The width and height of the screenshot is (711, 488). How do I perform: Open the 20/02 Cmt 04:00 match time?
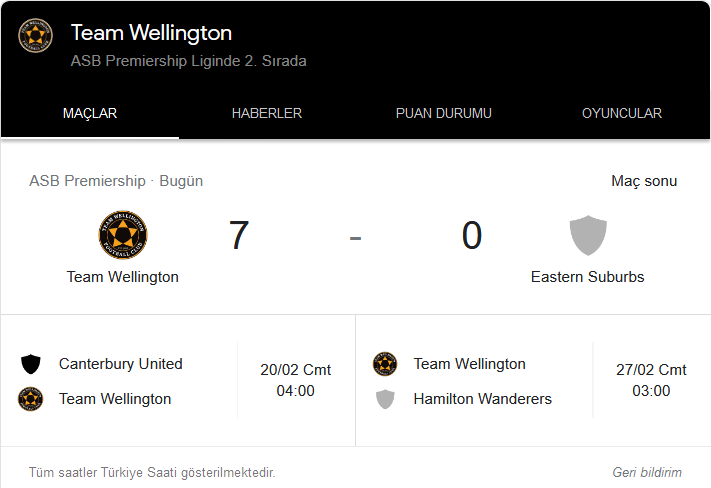(296, 380)
